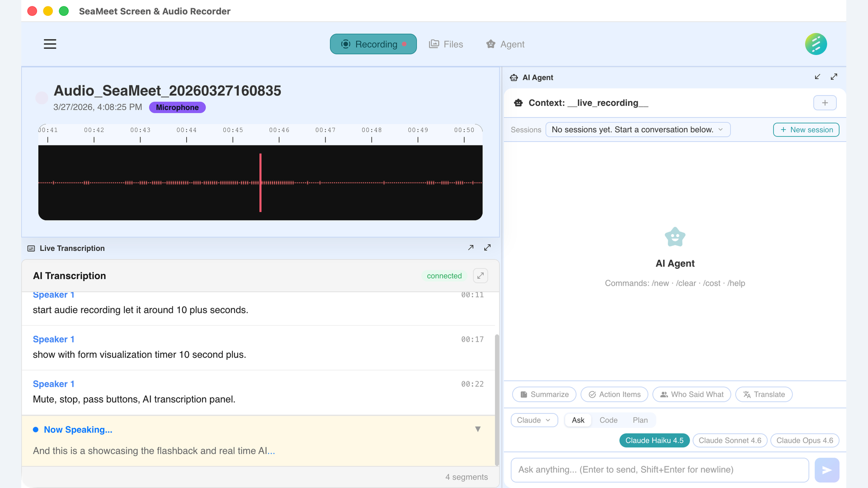
Task: Collapse the Now Speaking section
Action: click(x=477, y=429)
